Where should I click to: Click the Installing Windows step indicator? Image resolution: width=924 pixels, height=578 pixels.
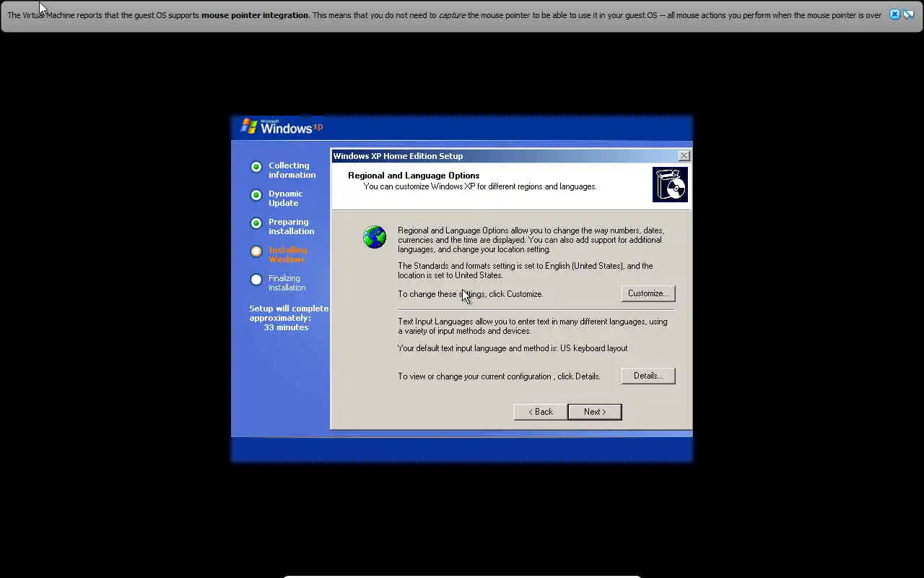256,251
